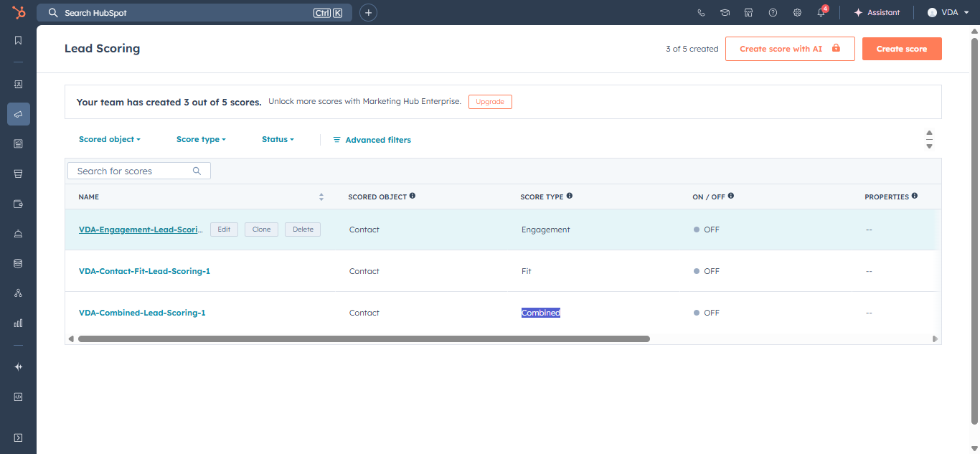Expand the Scored object filter
Screen dimensions: 980x454
(110, 139)
